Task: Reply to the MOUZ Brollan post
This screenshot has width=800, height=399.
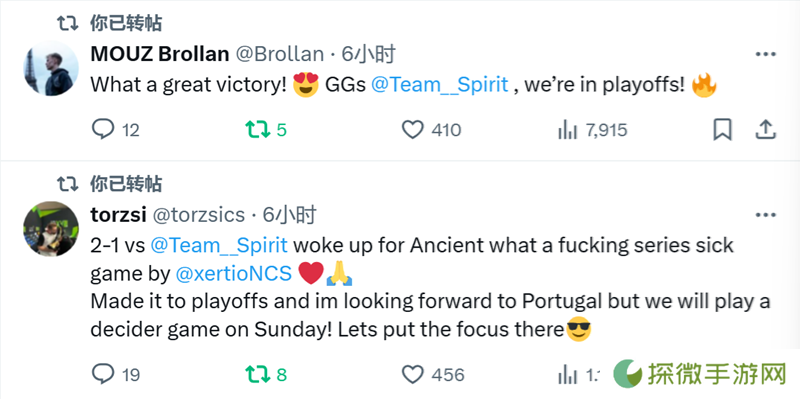Action: pos(115,130)
